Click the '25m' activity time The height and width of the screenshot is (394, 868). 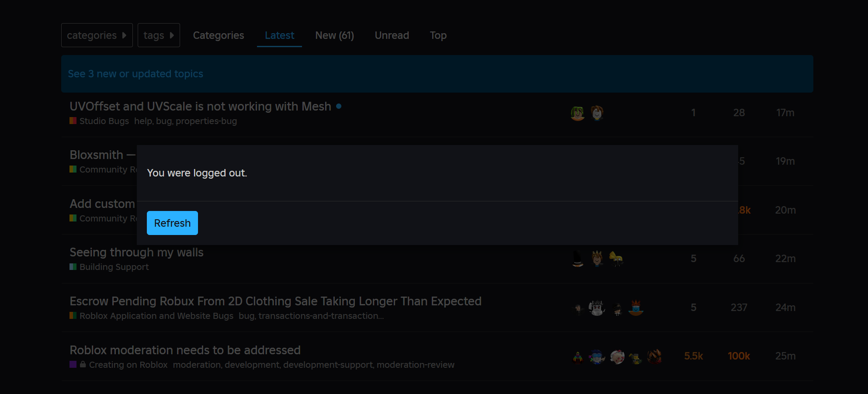coord(785,356)
